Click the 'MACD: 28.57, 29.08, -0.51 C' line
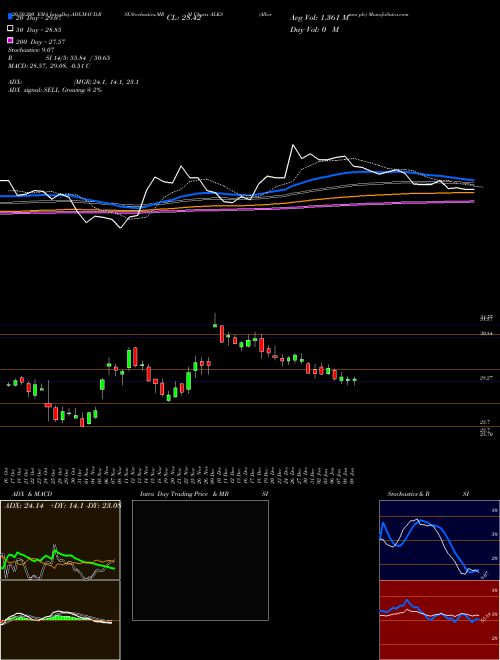Image resolution: width=500 pixels, height=660 pixels. pos(49,66)
